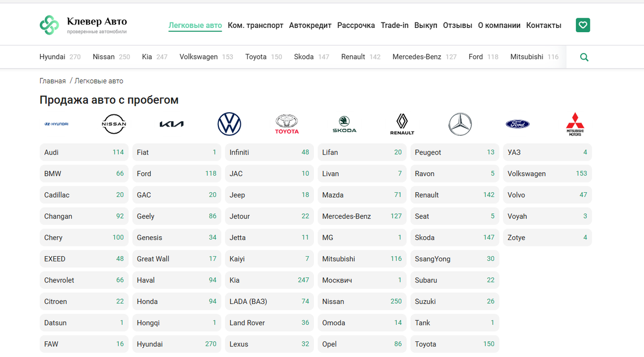Click Kia 247 in the brand strip

click(x=155, y=57)
